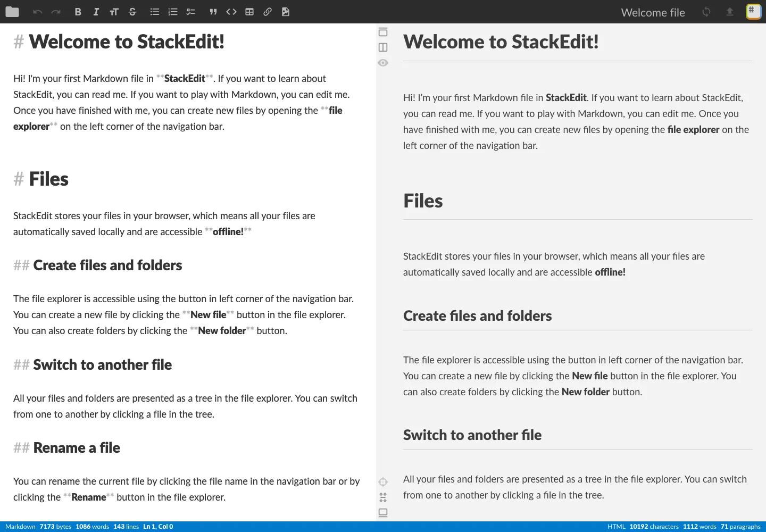Insert an unordered bullet list

tap(155, 12)
